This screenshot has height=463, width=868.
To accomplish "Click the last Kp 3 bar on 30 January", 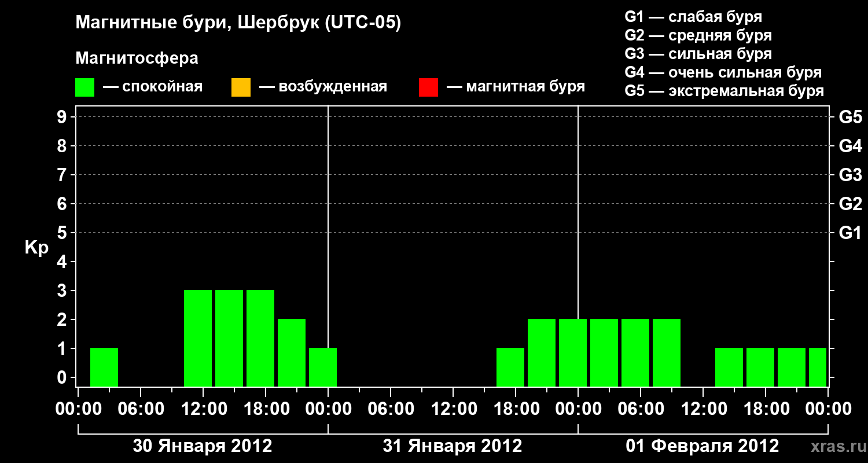I will (260, 339).
